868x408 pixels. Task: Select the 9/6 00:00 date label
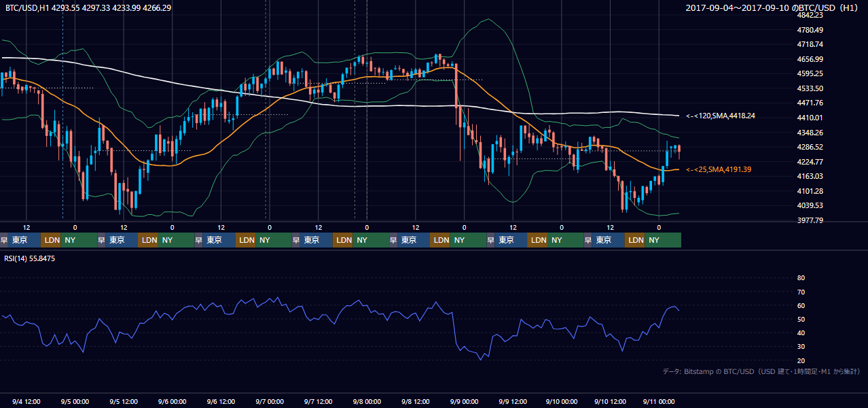click(x=173, y=401)
